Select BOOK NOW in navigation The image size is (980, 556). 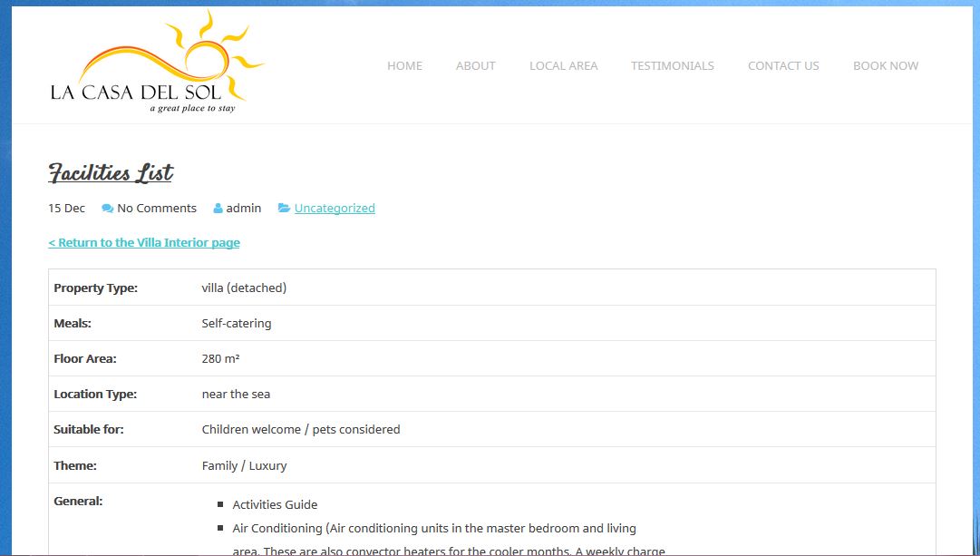(x=886, y=65)
